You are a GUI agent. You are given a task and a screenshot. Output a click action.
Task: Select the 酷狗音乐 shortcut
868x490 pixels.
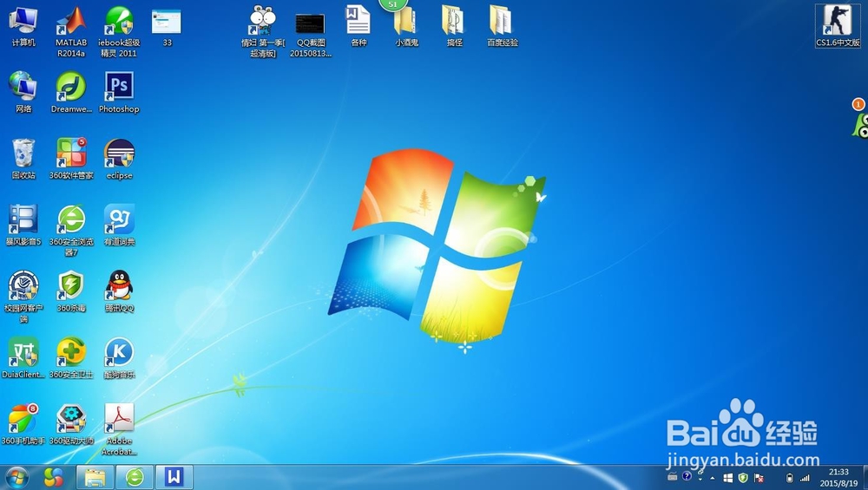click(119, 358)
